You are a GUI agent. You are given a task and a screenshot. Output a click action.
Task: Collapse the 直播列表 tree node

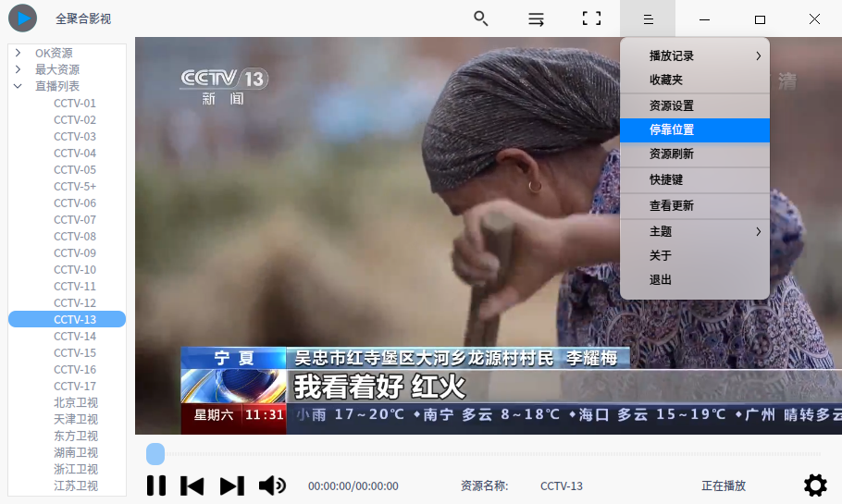click(x=18, y=86)
